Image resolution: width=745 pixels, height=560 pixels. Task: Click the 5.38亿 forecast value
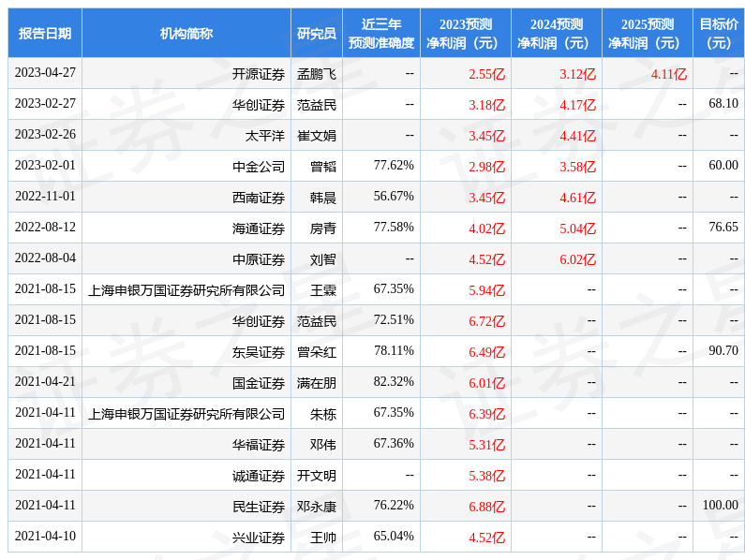pyautogui.click(x=486, y=476)
